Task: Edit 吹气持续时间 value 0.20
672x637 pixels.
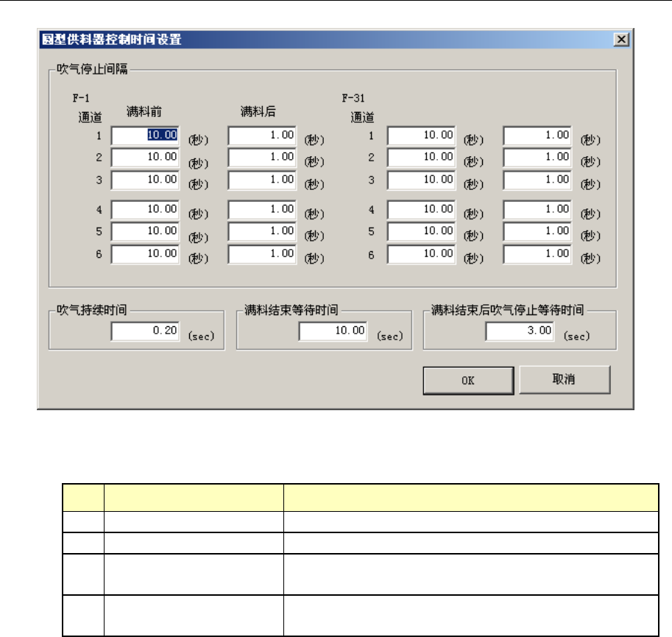Action: (145, 331)
